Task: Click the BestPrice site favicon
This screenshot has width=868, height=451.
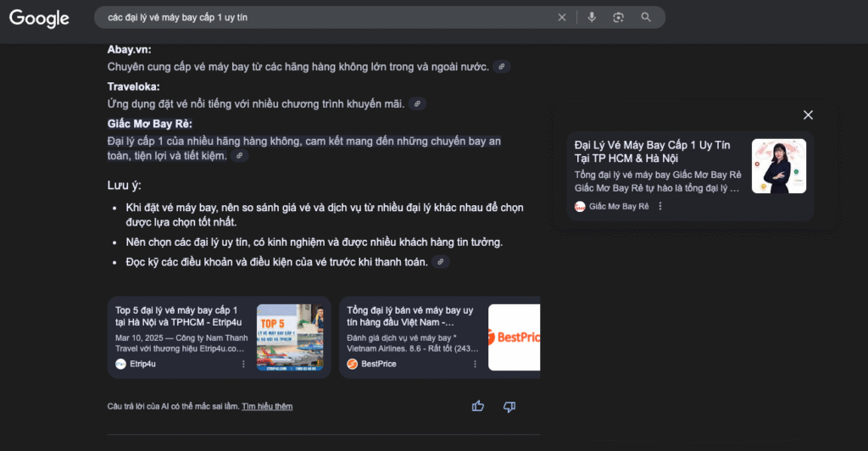Action: point(352,365)
